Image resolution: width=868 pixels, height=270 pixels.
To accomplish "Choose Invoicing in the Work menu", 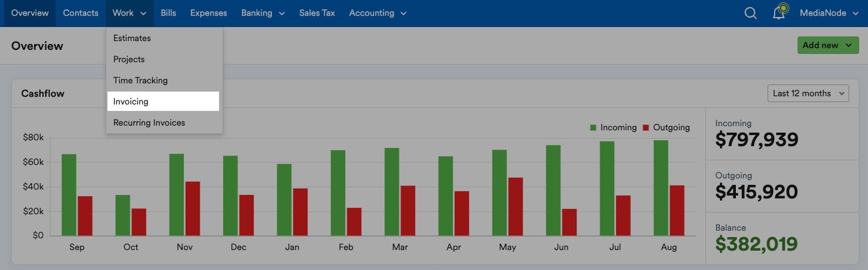I will point(163,102).
